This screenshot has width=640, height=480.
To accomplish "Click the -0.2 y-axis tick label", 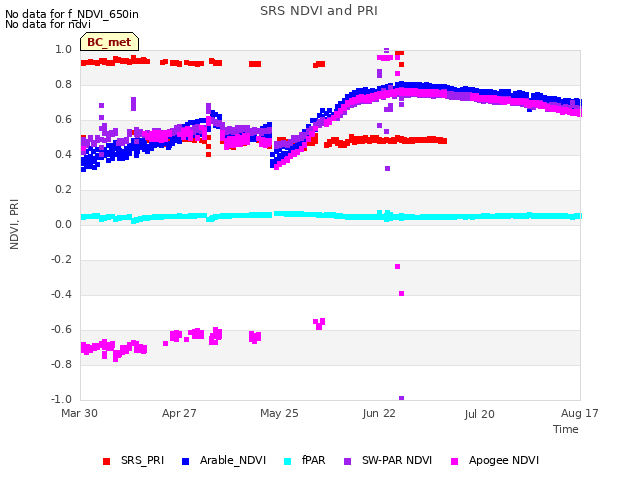I will click(62, 260).
